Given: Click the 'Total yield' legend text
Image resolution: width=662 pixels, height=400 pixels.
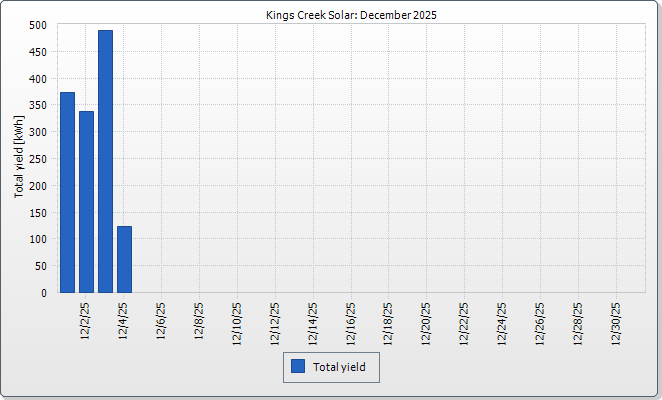Looking at the screenshot, I should click(x=339, y=368).
